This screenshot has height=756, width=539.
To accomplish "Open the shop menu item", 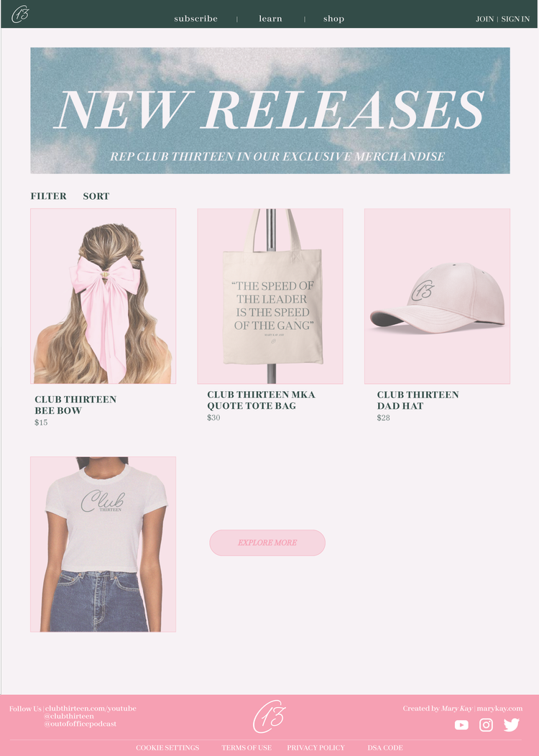I will (x=333, y=19).
